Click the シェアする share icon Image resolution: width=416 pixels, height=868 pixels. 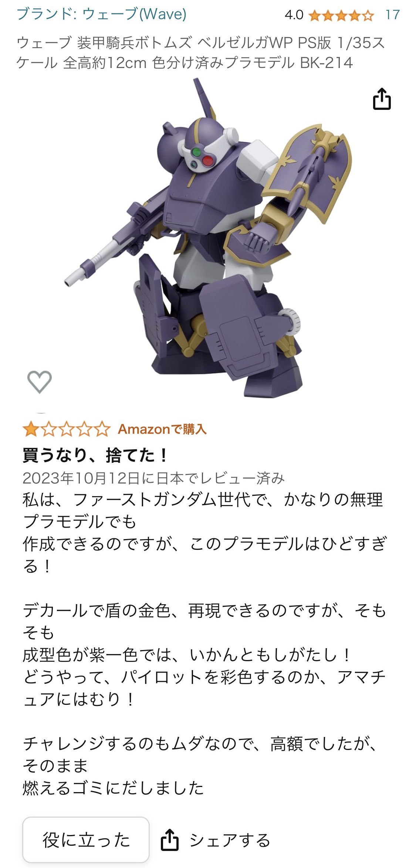click(170, 840)
